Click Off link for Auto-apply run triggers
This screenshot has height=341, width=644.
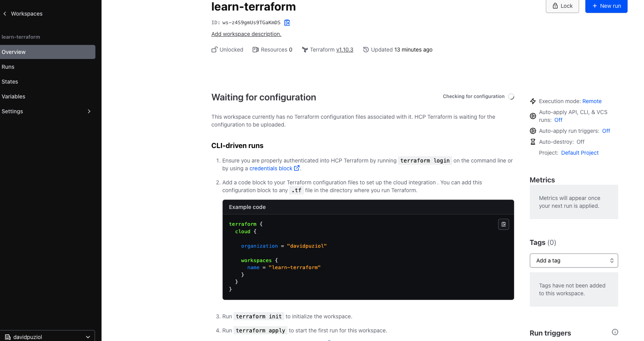[x=606, y=131]
